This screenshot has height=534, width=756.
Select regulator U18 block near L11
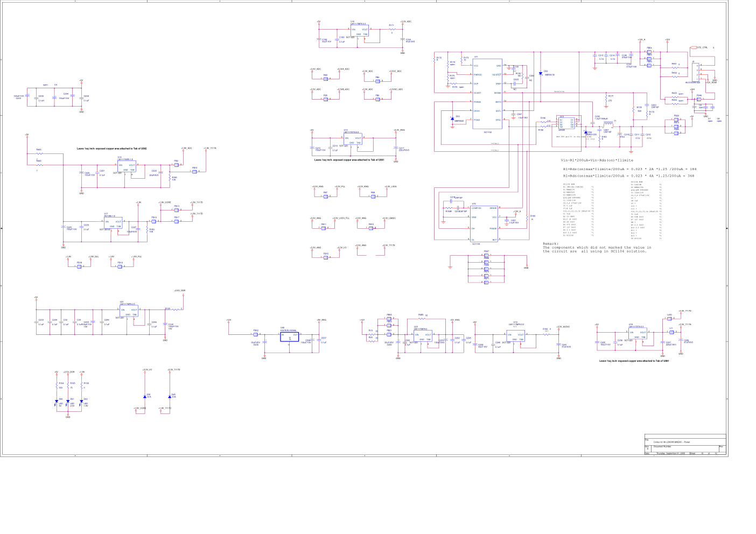point(638,334)
